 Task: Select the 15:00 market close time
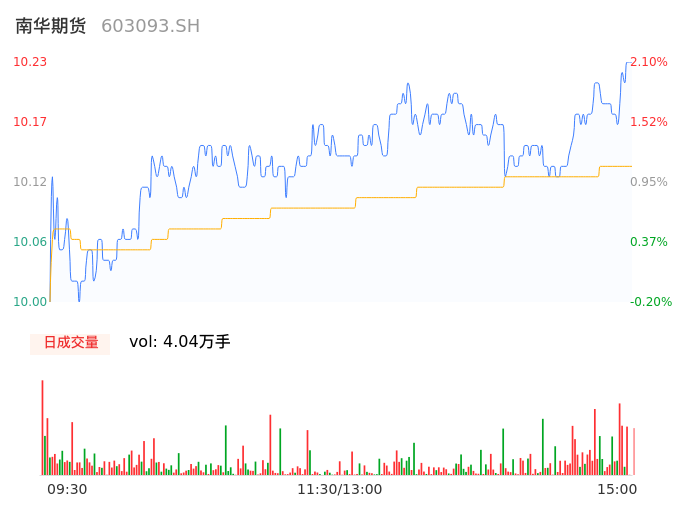(617, 489)
